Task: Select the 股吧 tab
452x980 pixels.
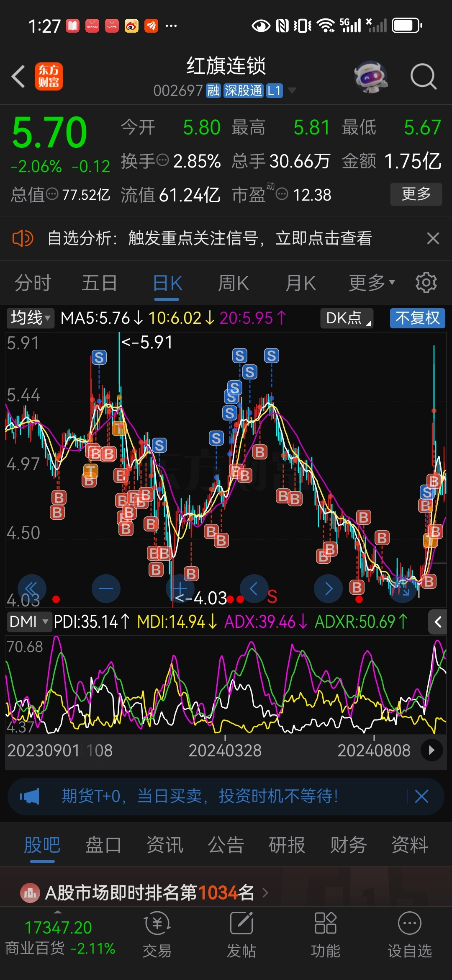Action: click(42, 845)
